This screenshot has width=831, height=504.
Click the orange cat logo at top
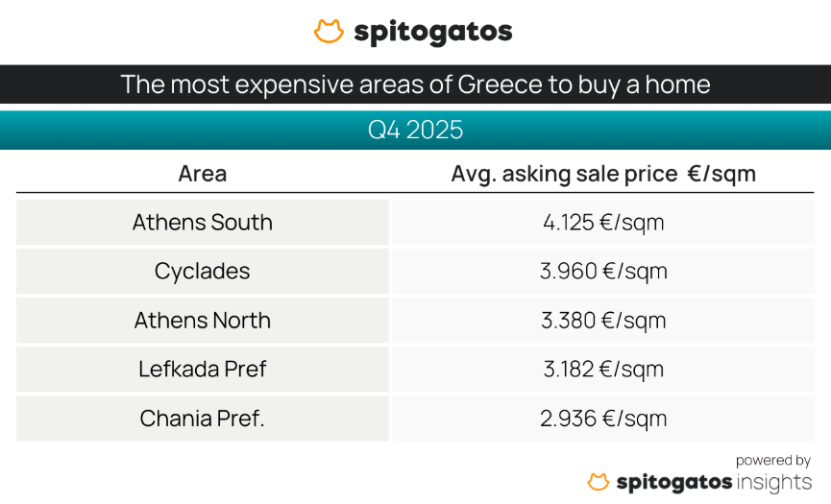(x=329, y=32)
